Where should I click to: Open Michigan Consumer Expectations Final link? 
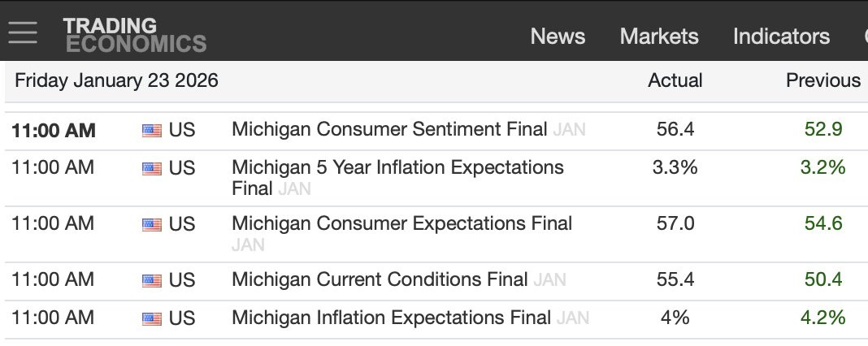click(401, 223)
